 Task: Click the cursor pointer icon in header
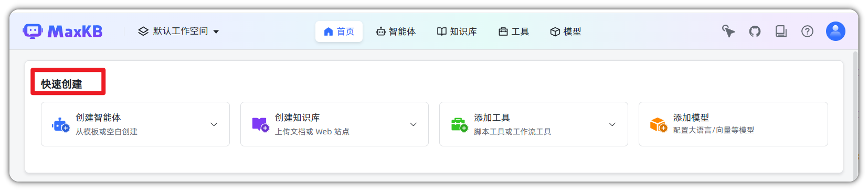pos(728,31)
